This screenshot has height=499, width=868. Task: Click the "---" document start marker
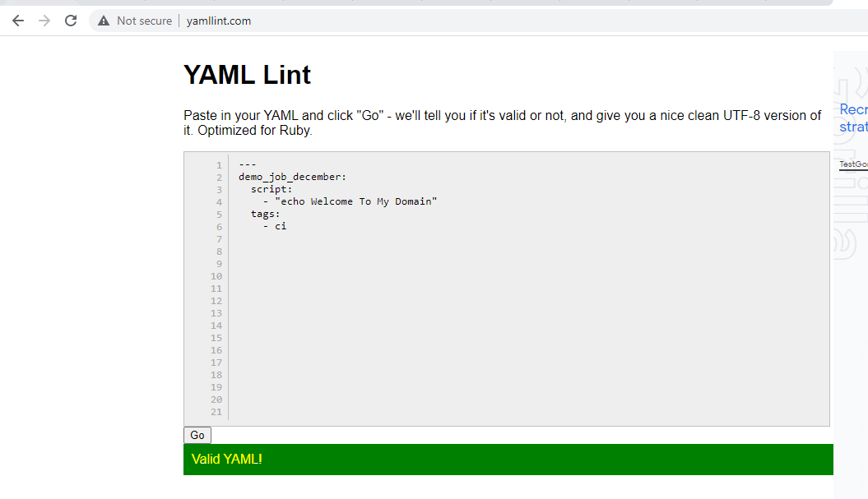click(247, 164)
